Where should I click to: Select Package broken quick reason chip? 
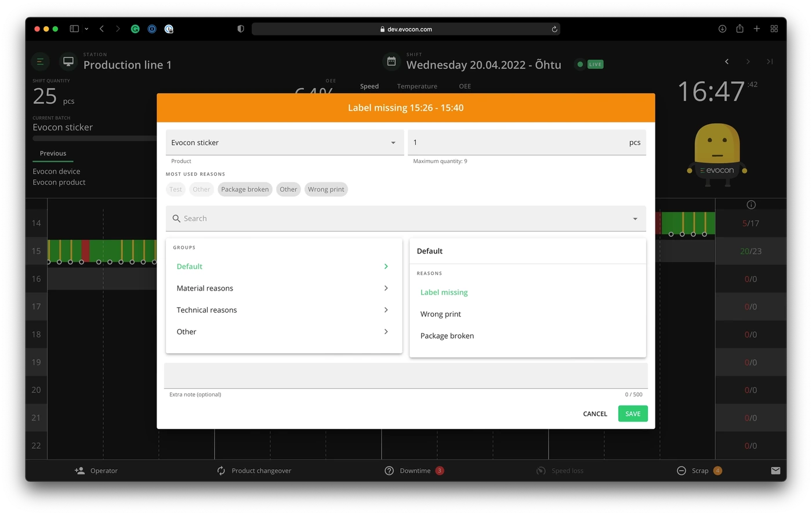245,189
